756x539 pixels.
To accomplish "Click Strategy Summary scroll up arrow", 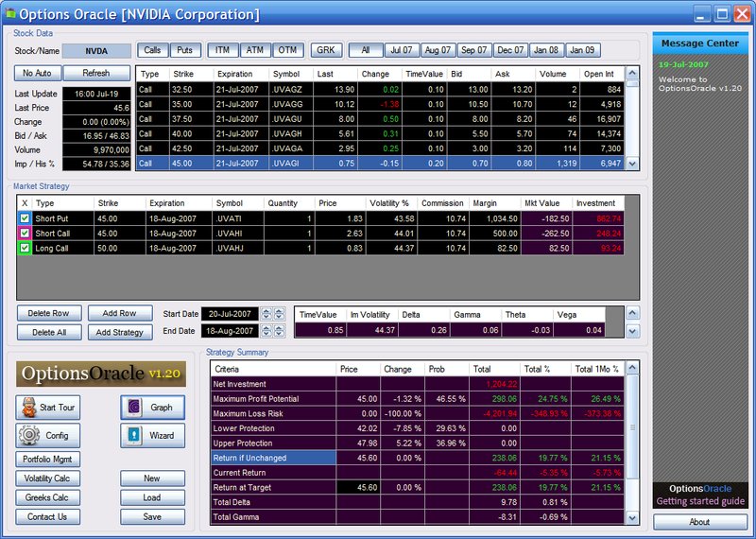I will (x=632, y=369).
